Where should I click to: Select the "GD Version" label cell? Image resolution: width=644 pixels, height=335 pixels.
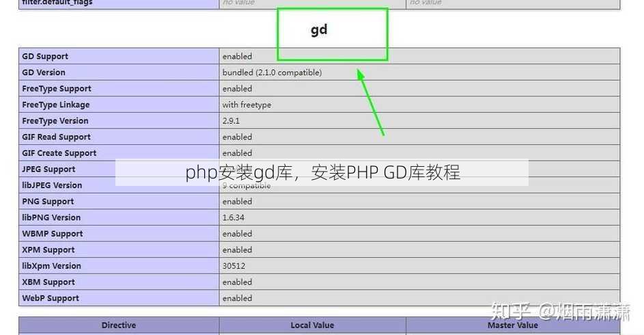119,72
